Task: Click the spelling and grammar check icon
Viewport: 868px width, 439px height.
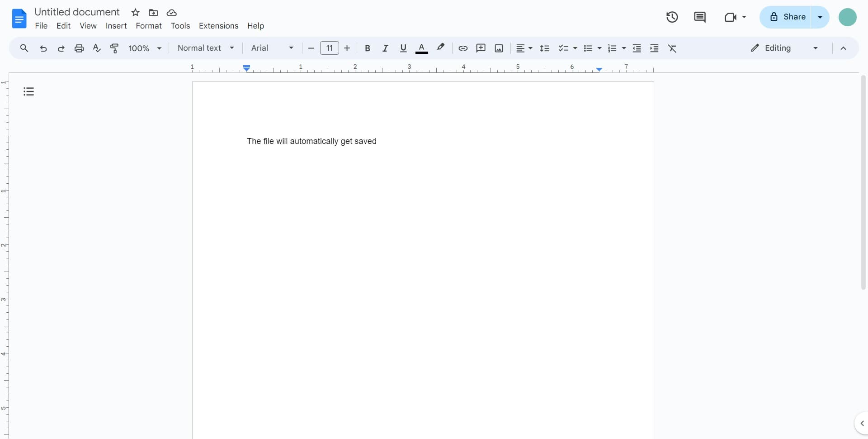Action: pos(97,48)
